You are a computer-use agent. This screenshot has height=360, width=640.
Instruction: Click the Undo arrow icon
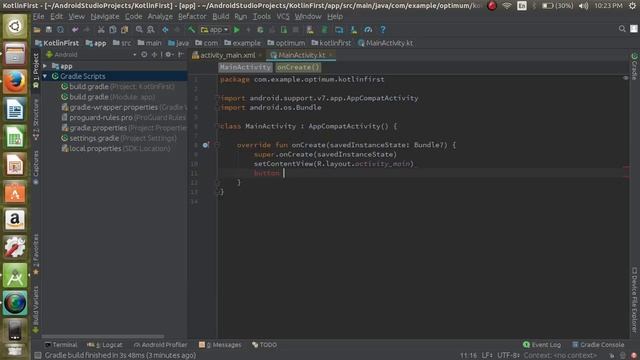pyautogui.click(x=75, y=30)
